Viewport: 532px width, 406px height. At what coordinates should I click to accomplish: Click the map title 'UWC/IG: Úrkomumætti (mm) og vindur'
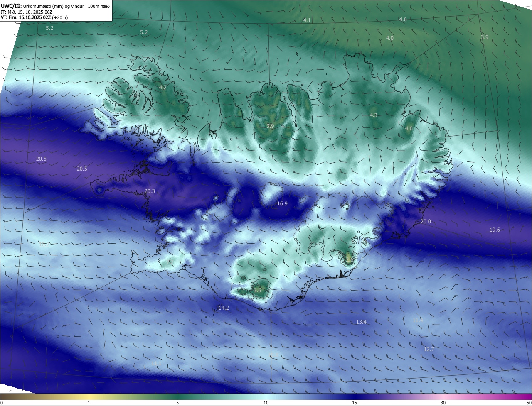pos(55,6)
